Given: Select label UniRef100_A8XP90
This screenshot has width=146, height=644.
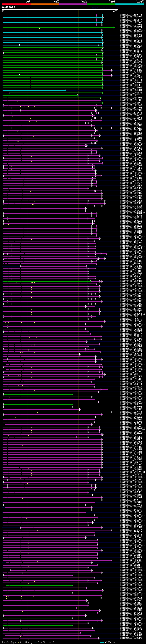Looking at the screenshot, I should coord(131,414).
